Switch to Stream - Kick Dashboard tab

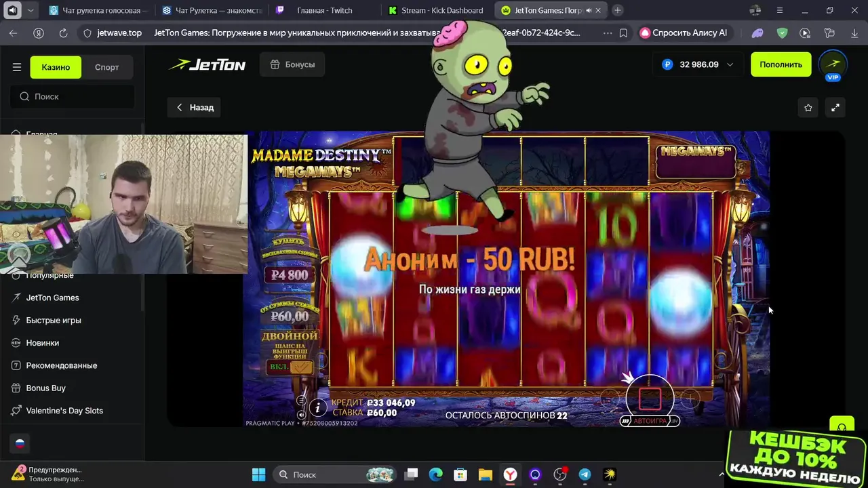click(x=437, y=10)
